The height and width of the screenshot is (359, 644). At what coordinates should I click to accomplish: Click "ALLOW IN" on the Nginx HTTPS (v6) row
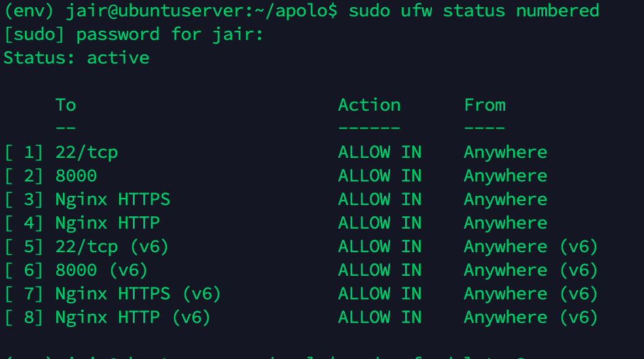[380, 293]
